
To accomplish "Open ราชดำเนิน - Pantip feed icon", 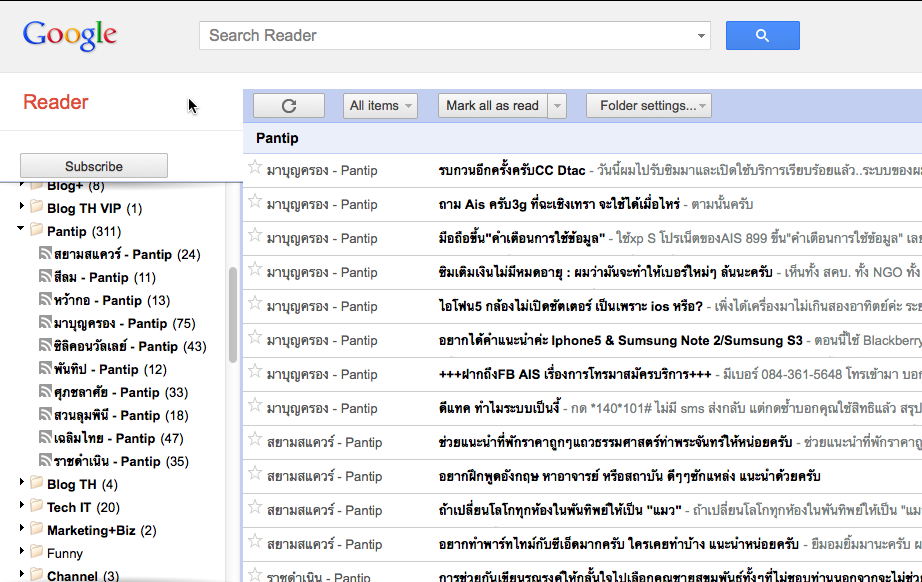I will [x=45, y=460].
